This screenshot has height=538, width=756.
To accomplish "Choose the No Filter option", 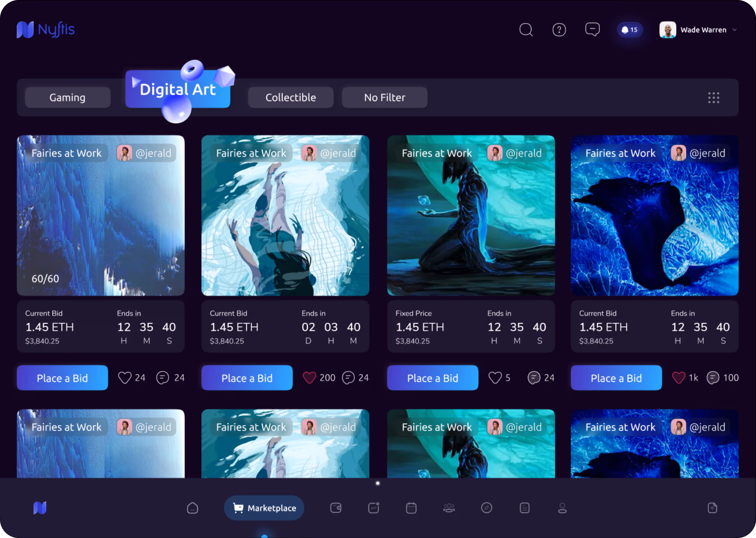I will pyautogui.click(x=384, y=97).
